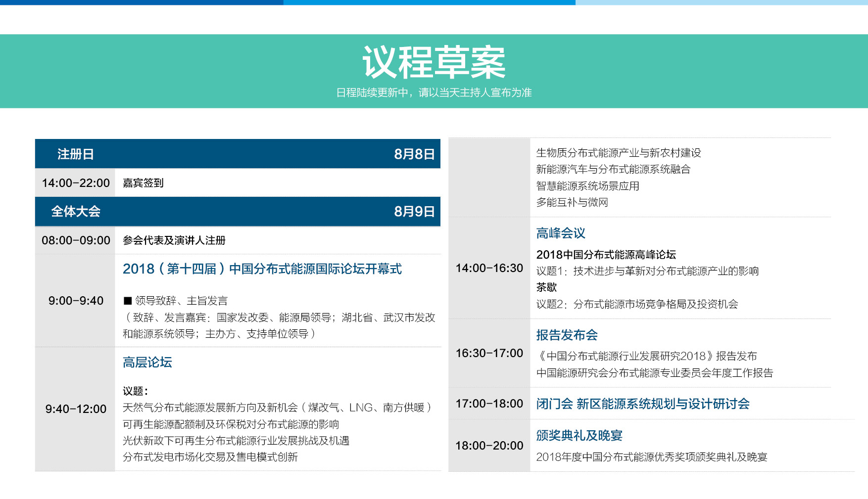
Task: Open the 颁奖典礼及晚宴 heading
Action: coord(579,436)
